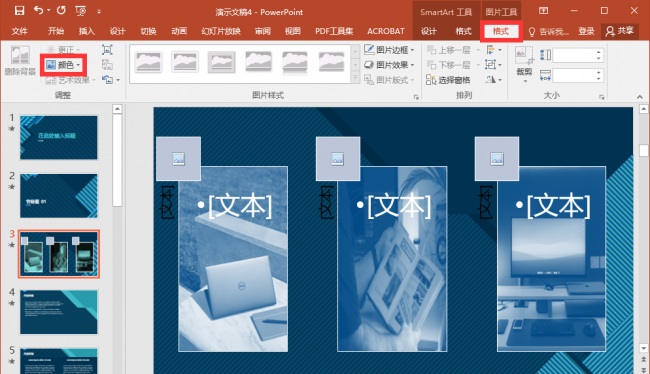Open the quick access toolbar customize arrow
Screen dimensions: 650x374
(99, 12)
